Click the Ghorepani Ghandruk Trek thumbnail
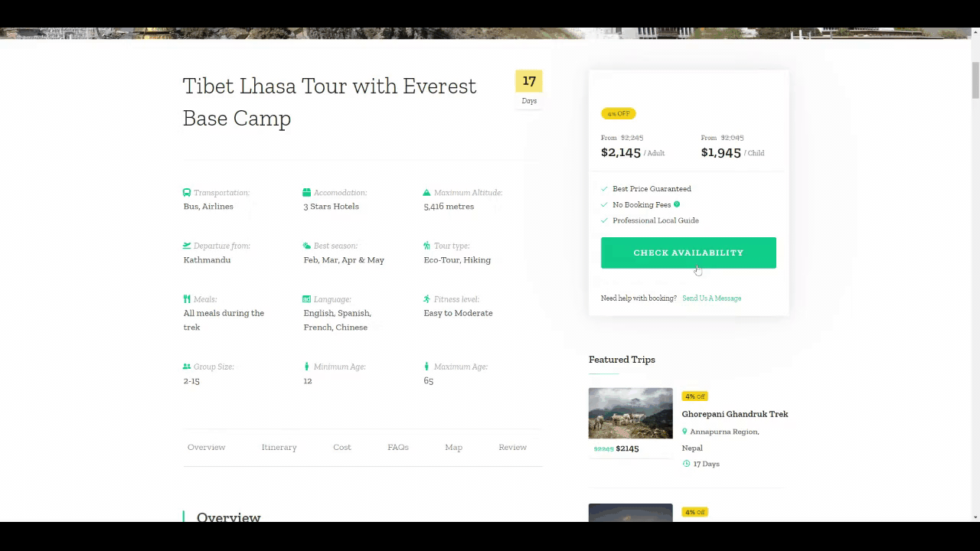 (x=630, y=413)
